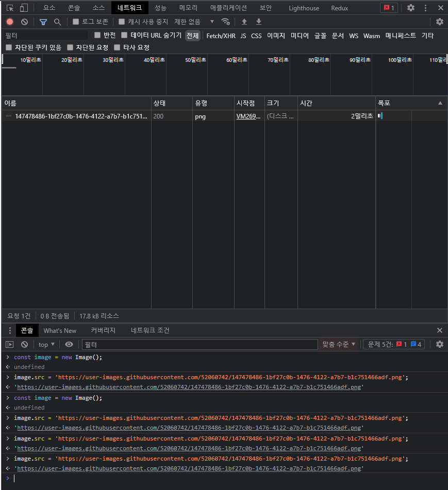448x490 pixels.
Task: Open network panel settings gear
Action: [440, 22]
